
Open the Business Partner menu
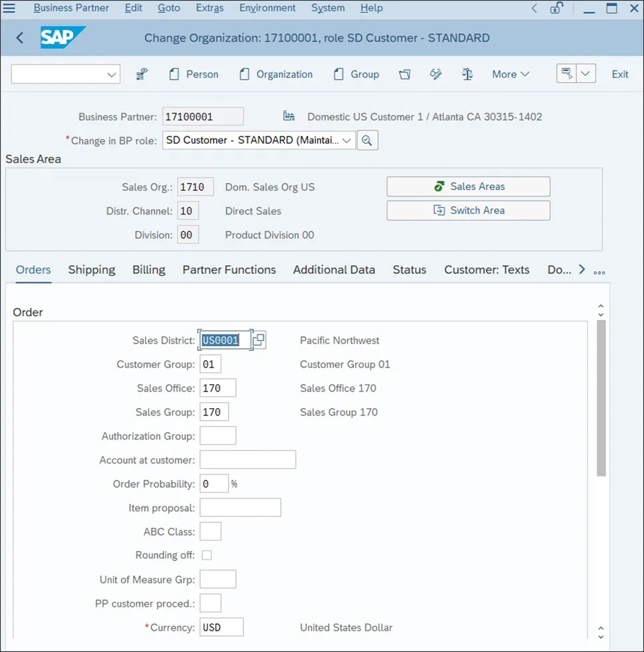[71, 8]
